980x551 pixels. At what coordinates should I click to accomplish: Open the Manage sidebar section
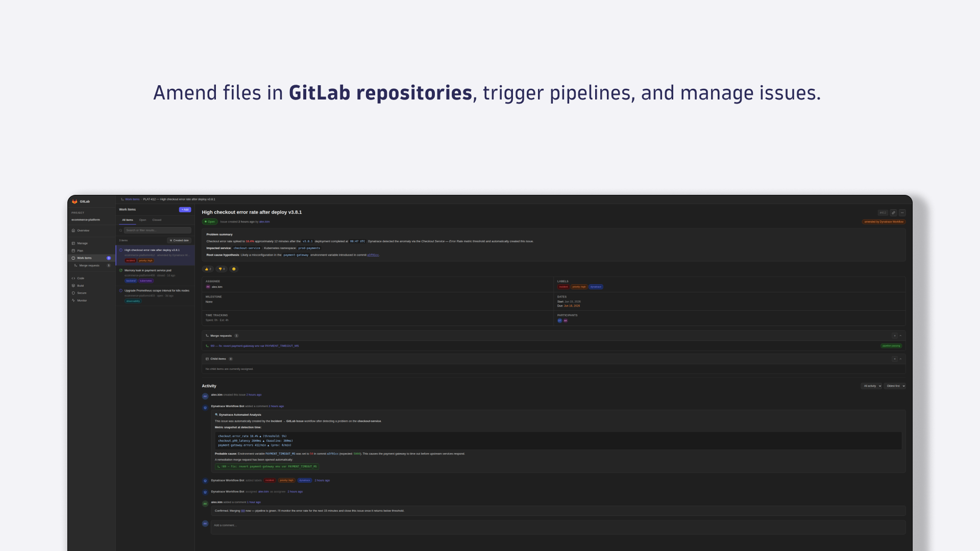click(91, 243)
